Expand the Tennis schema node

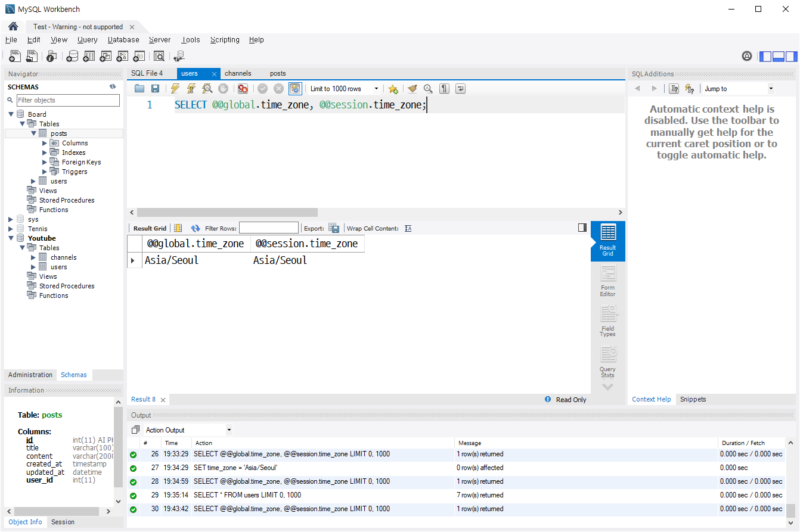pos(11,229)
